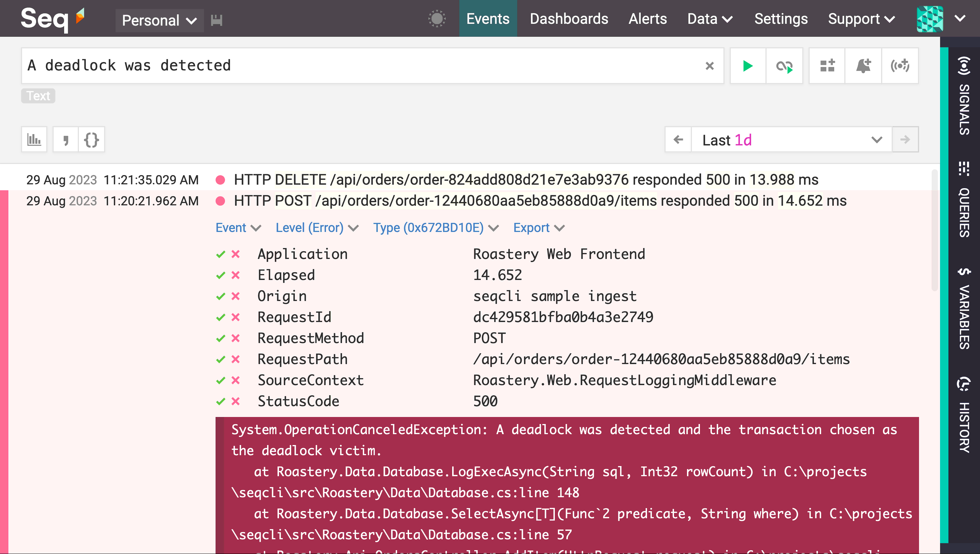Create signal with radio-plus icon
Image resolution: width=980 pixels, height=554 pixels.
click(900, 66)
